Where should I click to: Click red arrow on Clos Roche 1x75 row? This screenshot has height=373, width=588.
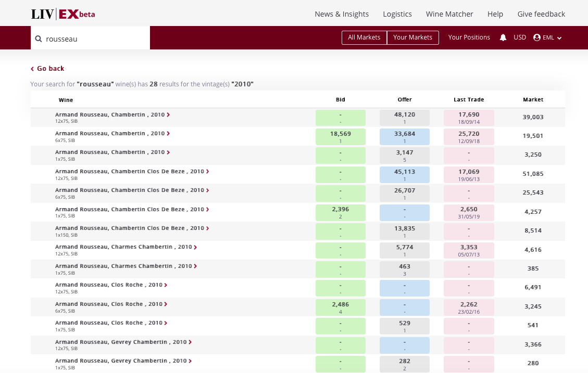tap(166, 323)
